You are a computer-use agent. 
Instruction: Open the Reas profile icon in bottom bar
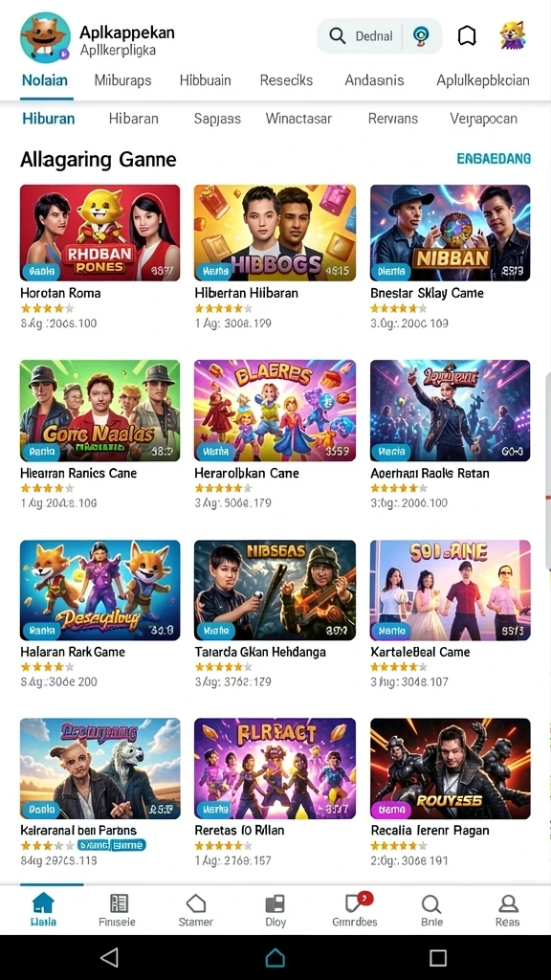click(x=507, y=910)
